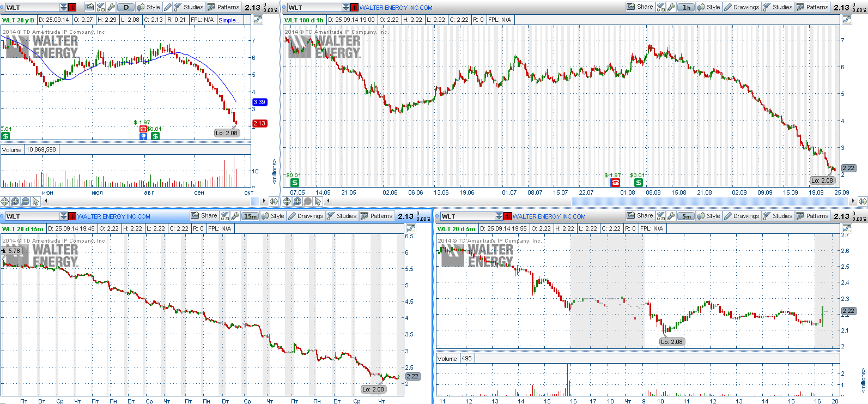Click Share button in 1h chart
Viewport: 868px width, 404px height.
click(640, 7)
